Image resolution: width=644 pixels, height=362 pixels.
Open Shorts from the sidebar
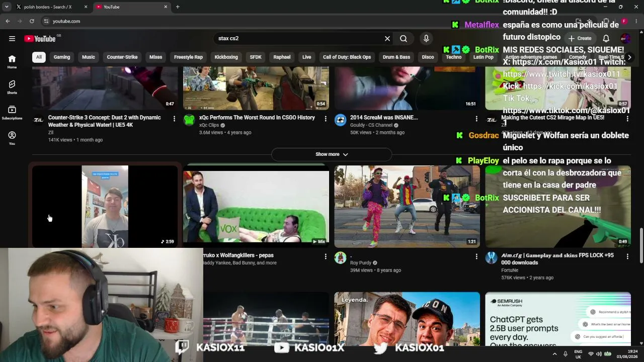12,87
